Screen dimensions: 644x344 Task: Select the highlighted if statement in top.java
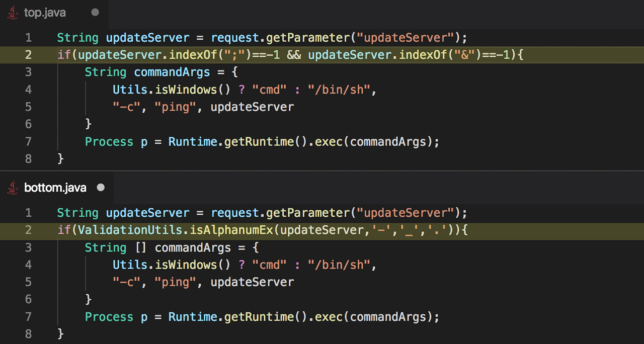(290, 54)
